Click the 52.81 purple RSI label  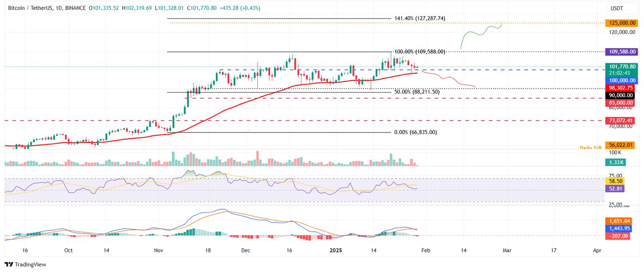(x=615, y=189)
